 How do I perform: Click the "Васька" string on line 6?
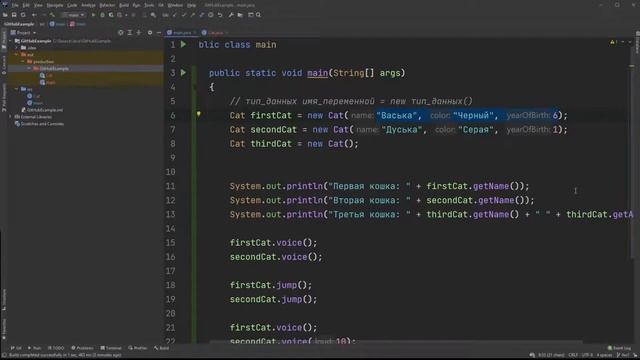pos(396,116)
